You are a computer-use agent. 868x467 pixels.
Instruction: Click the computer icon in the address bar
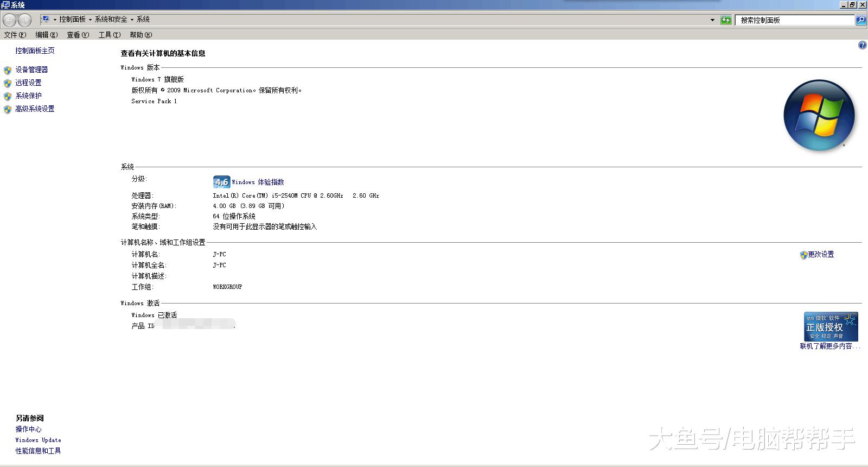click(46, 19)
